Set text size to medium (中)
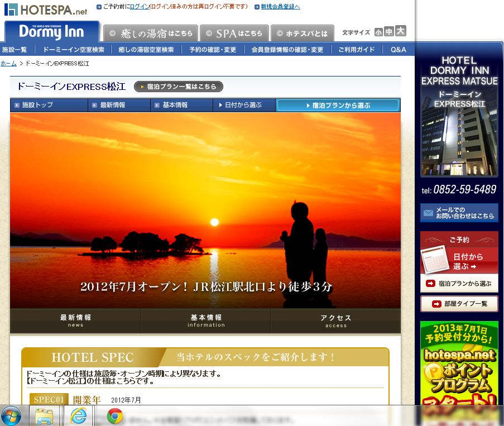The height and width of the screenshot is (426, 504). click(x=389, y=32)
